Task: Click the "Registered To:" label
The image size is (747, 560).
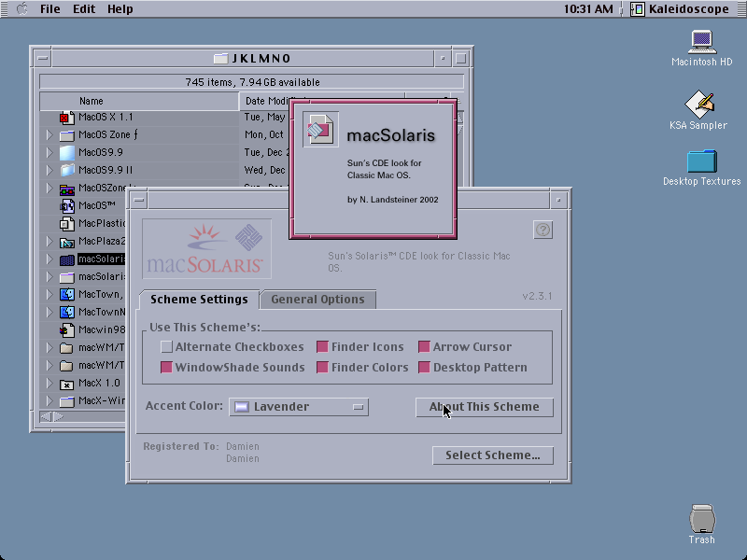Action: click(181, 446)
